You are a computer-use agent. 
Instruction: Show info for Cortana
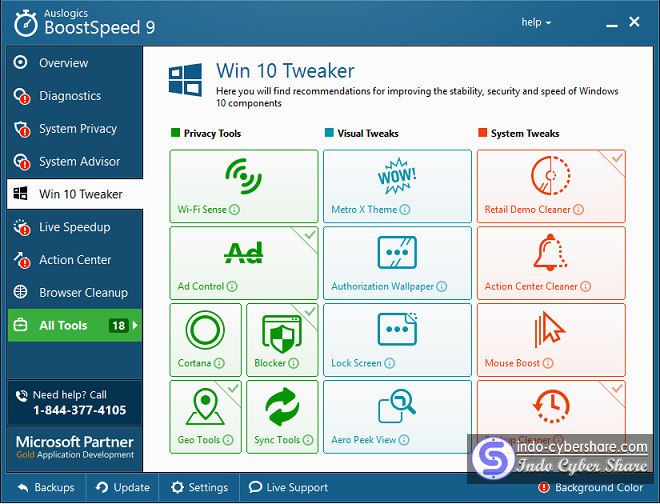219,363
